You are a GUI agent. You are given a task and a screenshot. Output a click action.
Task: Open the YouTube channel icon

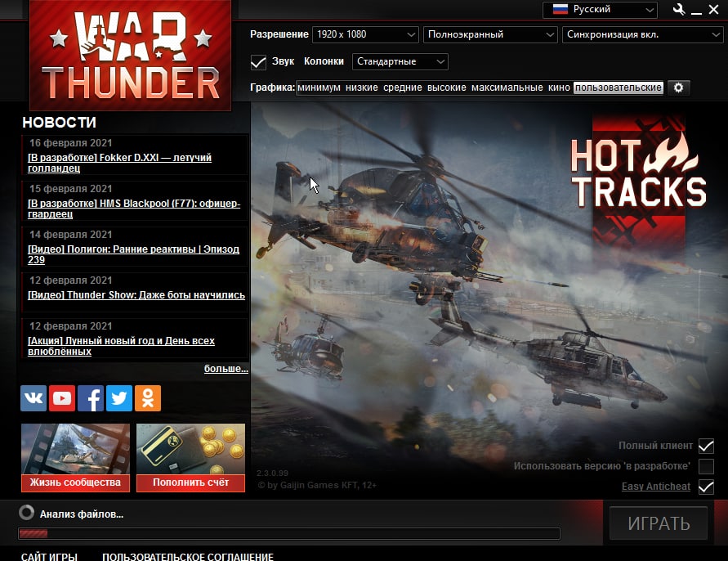click(62, 398)
